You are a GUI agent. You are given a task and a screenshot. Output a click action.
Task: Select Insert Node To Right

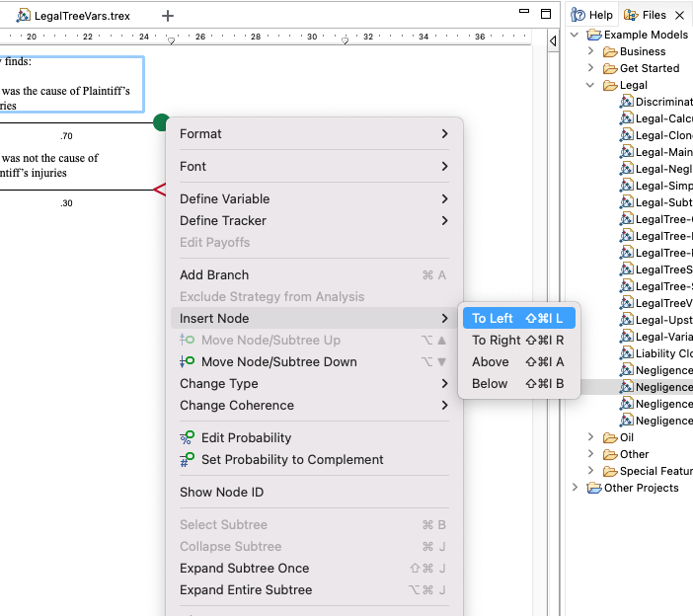(519, 340)
